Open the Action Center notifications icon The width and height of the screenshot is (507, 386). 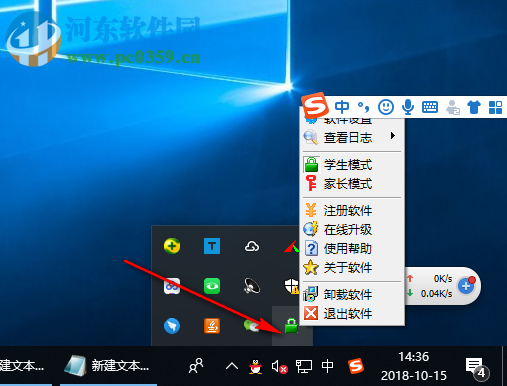[477, 368]
